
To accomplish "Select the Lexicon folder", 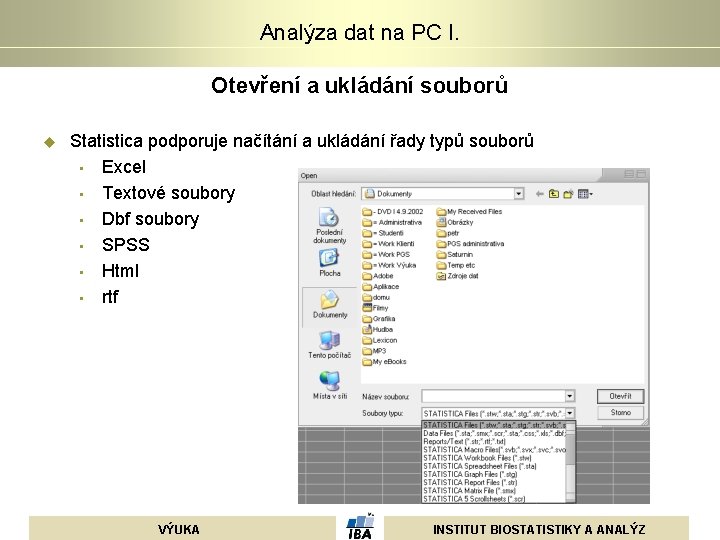I will 380,340.
